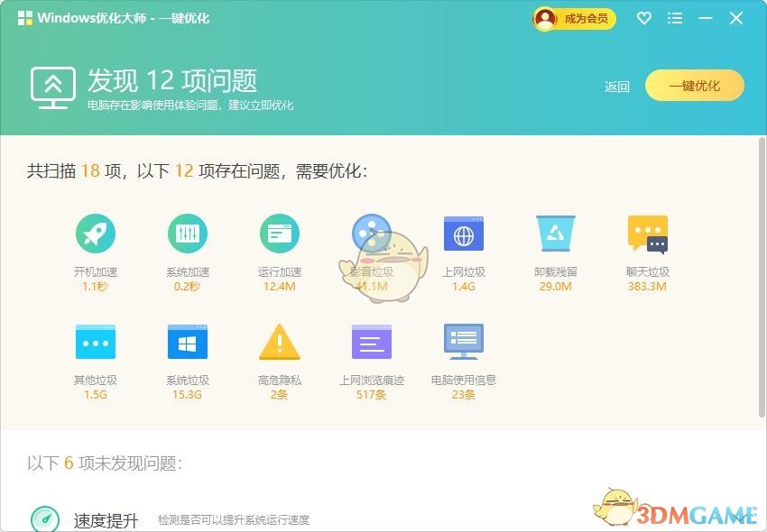Click the 卸载残留 recycle bin icon
This screenshot has height=532, width=767.
click(x=555, y=233)
